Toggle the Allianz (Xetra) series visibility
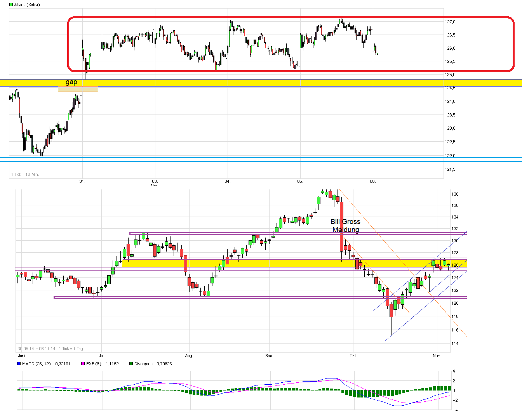 [10, 5]
